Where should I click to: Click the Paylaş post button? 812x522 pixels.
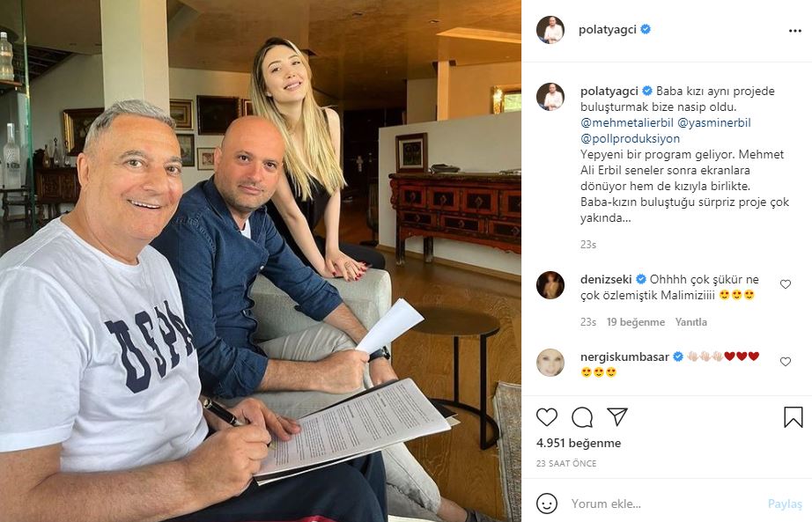785,504
